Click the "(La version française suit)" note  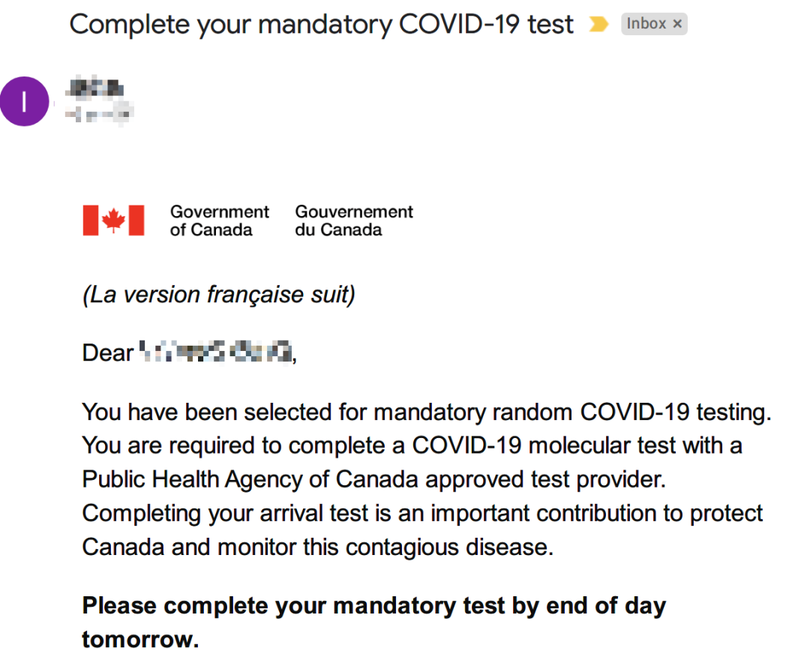(219, 295)
